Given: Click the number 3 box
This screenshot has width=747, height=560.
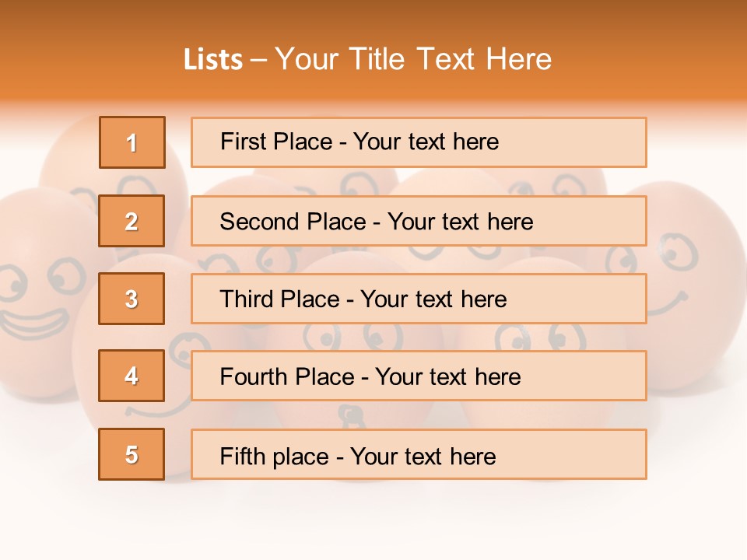Looking at the screenshot, I should [x=132, y=299].
